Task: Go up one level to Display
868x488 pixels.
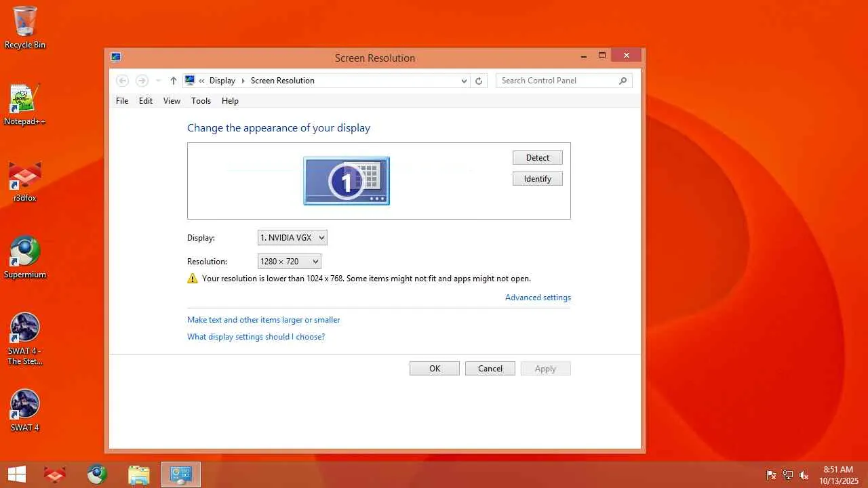Action: click(173, 81)
